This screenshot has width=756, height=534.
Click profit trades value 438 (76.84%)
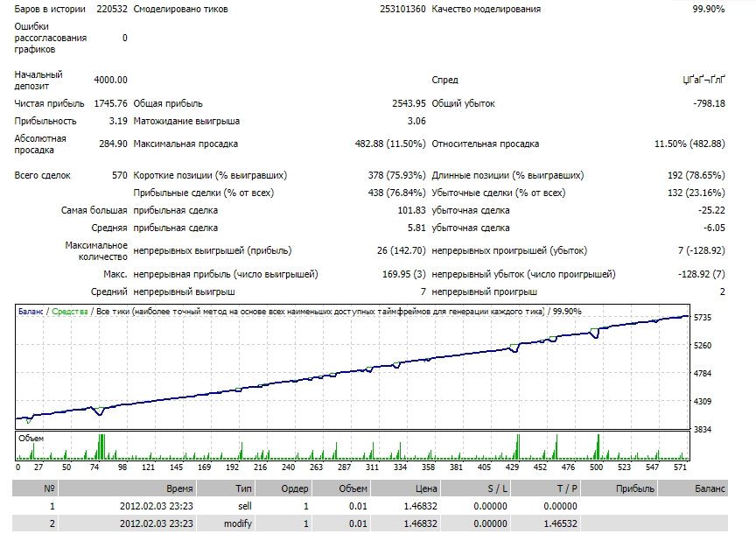[396, 193]
